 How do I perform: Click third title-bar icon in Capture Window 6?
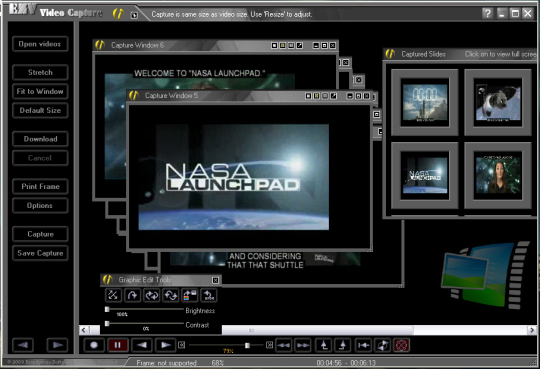click(x=291, y=45)
